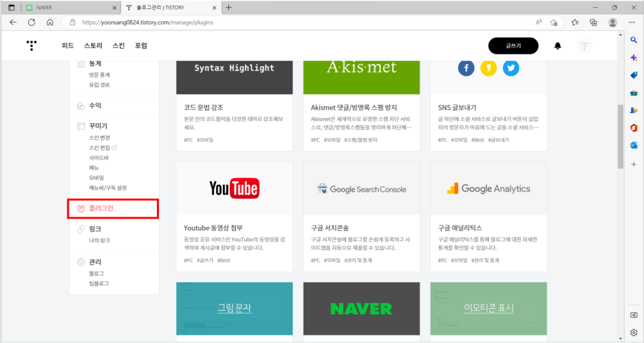Click the 꾸미기 section heading
644x343 pixels.
click(98, 126)
